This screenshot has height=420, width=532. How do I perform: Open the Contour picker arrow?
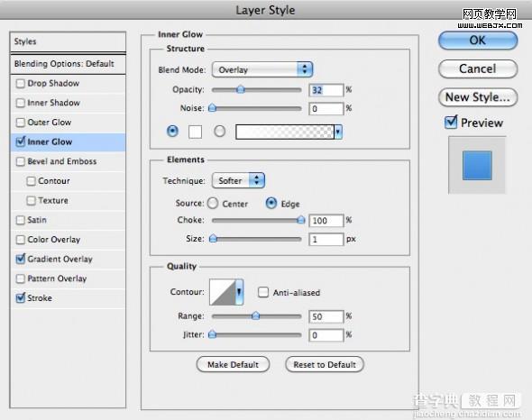pos(239,292)
